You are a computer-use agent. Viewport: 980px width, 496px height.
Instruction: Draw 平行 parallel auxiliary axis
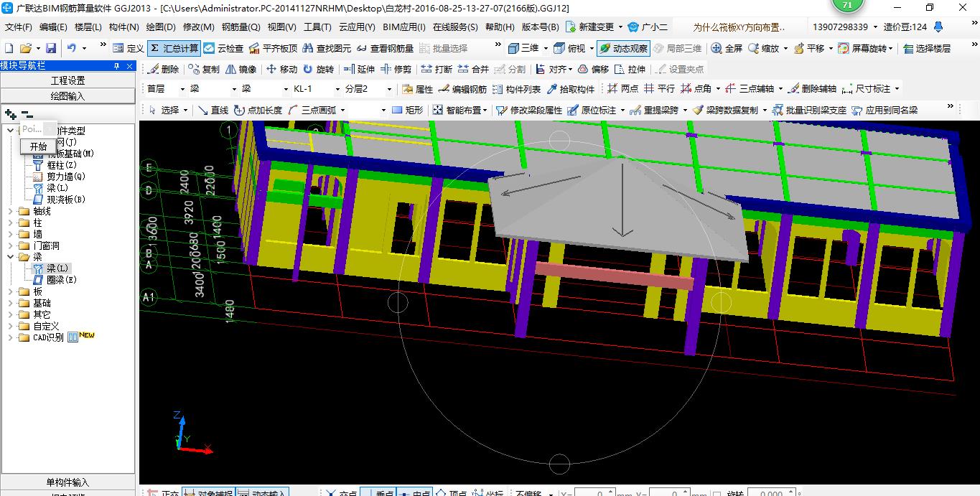click(x=659, y=89)
